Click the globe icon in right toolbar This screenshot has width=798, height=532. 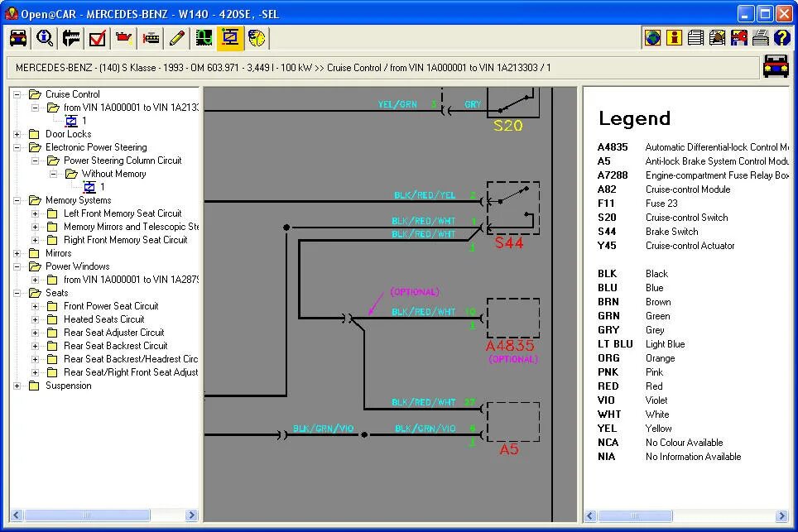pyautogui.click(x=652, y=37)
